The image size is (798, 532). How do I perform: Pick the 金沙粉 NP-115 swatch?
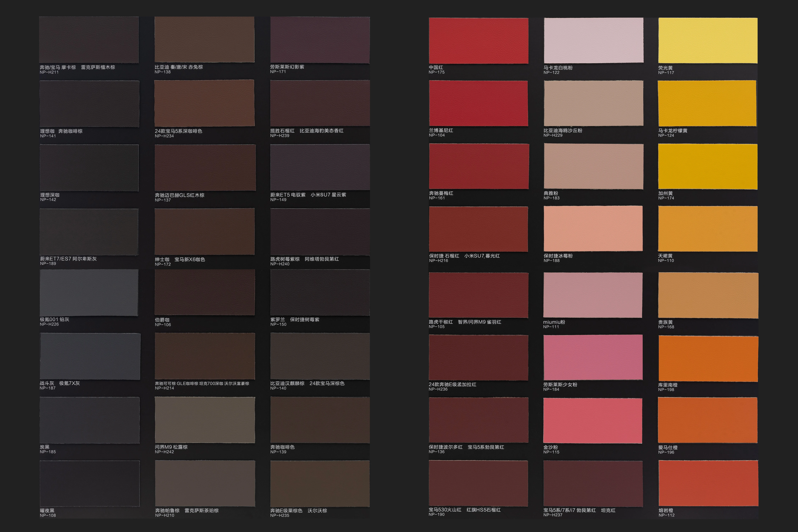click(x=593, y=421)
